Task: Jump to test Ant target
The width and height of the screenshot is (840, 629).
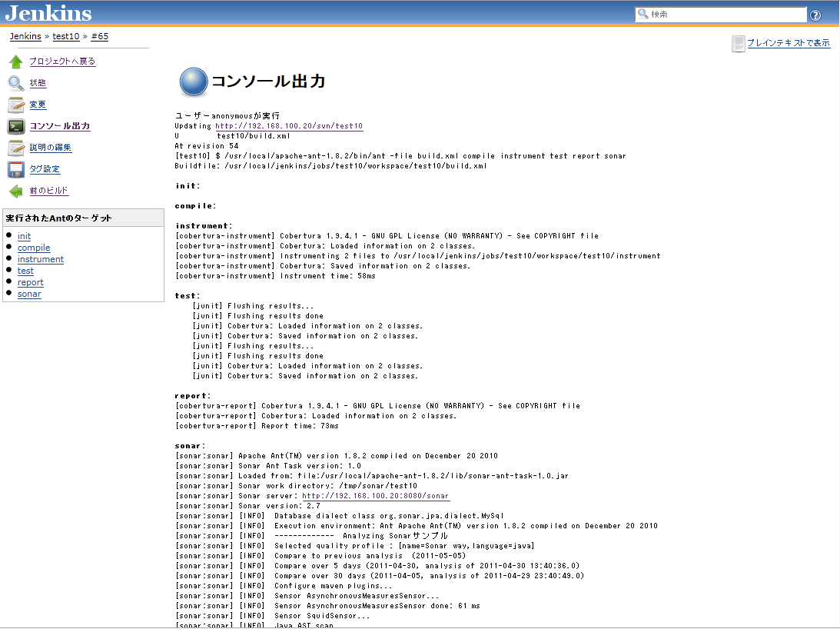Action: [x=25, y=271]
